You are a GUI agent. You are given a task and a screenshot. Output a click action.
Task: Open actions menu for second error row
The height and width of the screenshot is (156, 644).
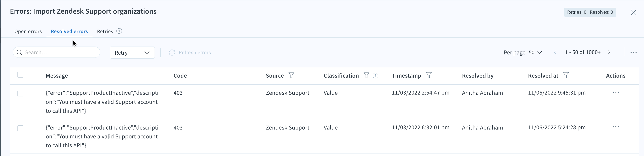pos(616,127)
